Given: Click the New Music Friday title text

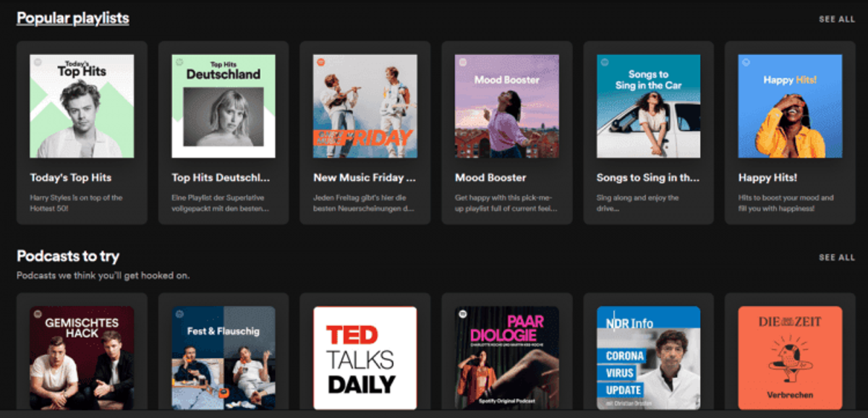Looking at the screenshot, I should (365, 177).
